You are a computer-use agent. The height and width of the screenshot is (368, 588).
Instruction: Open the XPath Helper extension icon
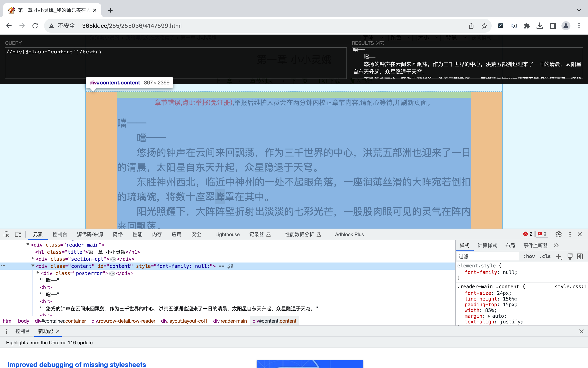(501, 26)
